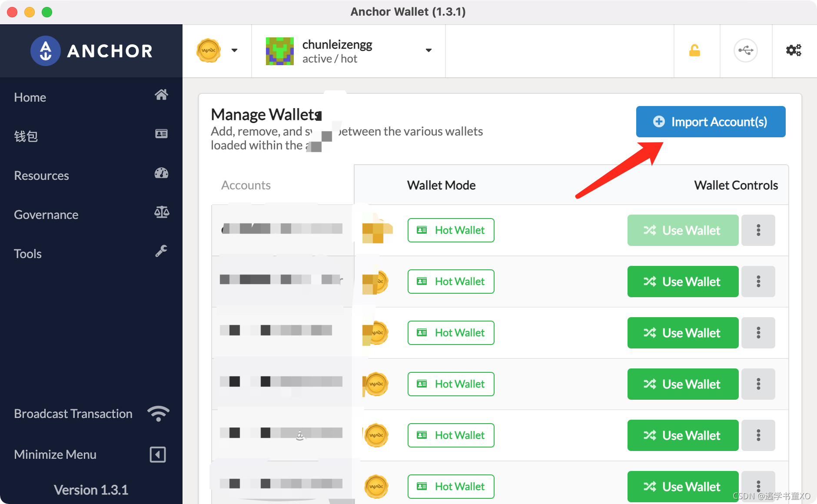
Task: Click the WAX coin icon in fifth row
Action: (x=376, y=435)
